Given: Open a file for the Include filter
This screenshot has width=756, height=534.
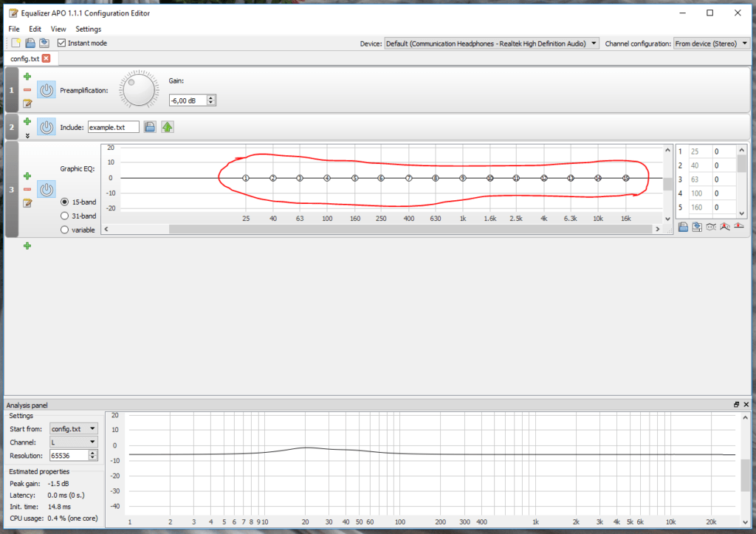Looking at the screenshot, I should [x=150, y=126].
